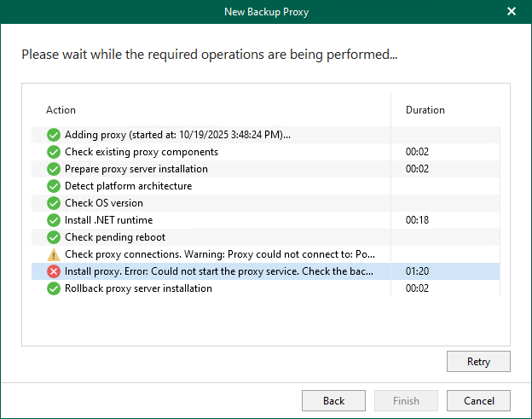Image resolution: width=532 pixels, height=419 pixels.
Task: Click the green check icon next to Install .NET runtime
Action: point(54,220)
